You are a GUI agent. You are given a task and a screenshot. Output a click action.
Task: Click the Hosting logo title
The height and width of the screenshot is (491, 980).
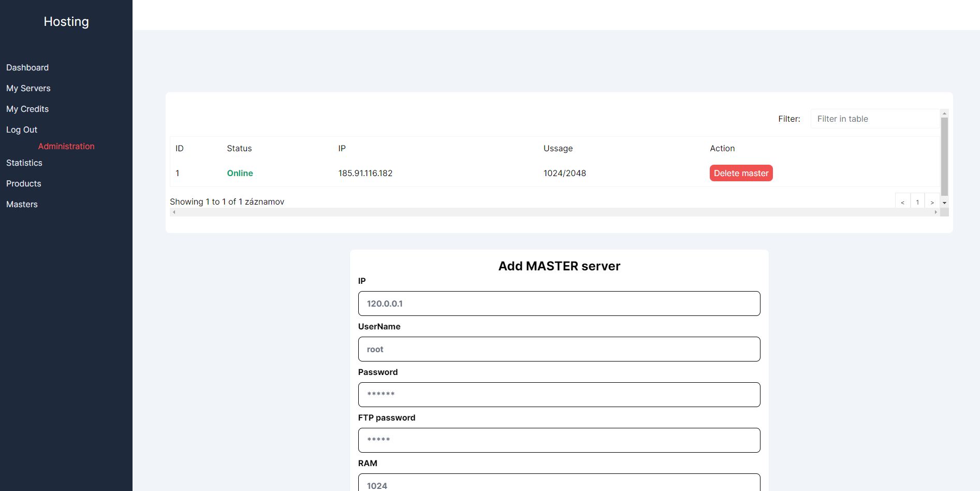pyautogui.click(x=66, y=22)
